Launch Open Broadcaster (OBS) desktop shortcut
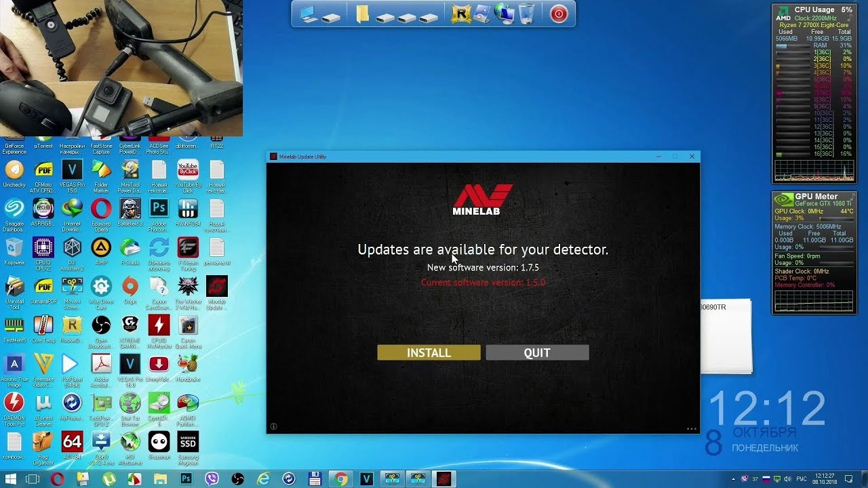Screen dimensions: 868x488 101,330
